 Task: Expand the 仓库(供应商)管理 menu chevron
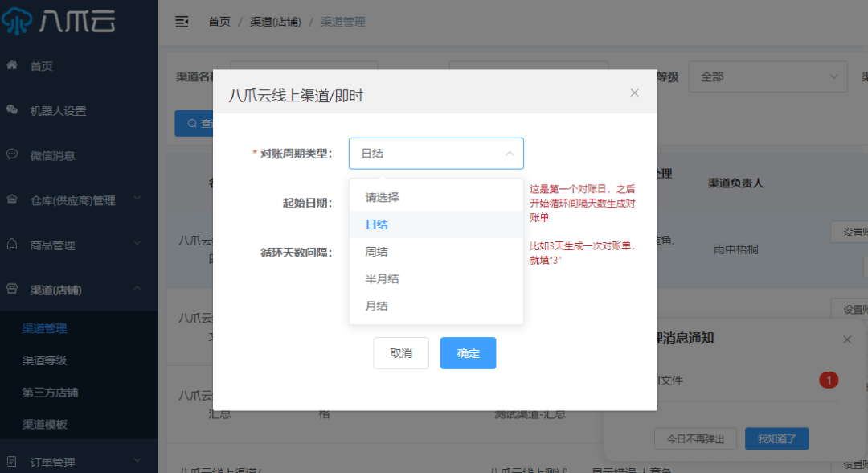(x=137, y=198)
